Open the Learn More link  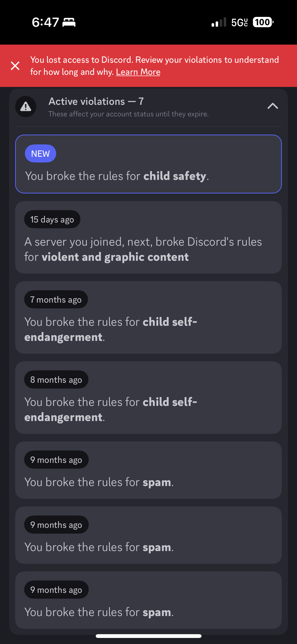[138, 72]
